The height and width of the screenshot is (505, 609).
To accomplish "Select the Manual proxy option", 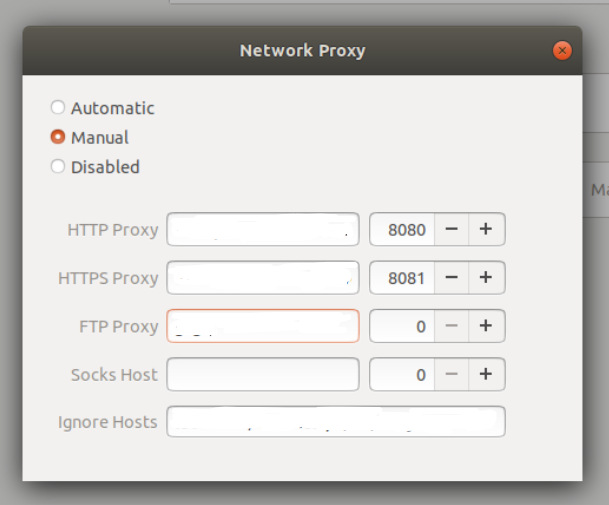I will tap(58, 138).
